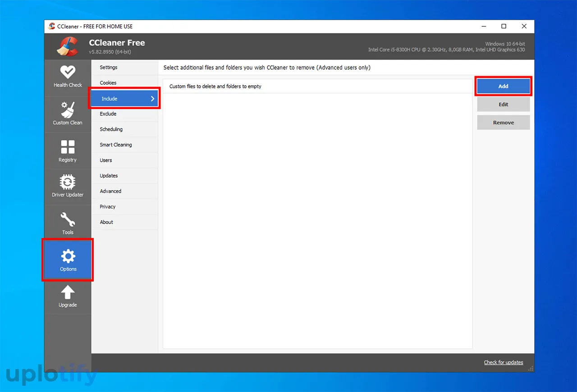
Task: Open the Cookies options page
Action: coord(124,83)
